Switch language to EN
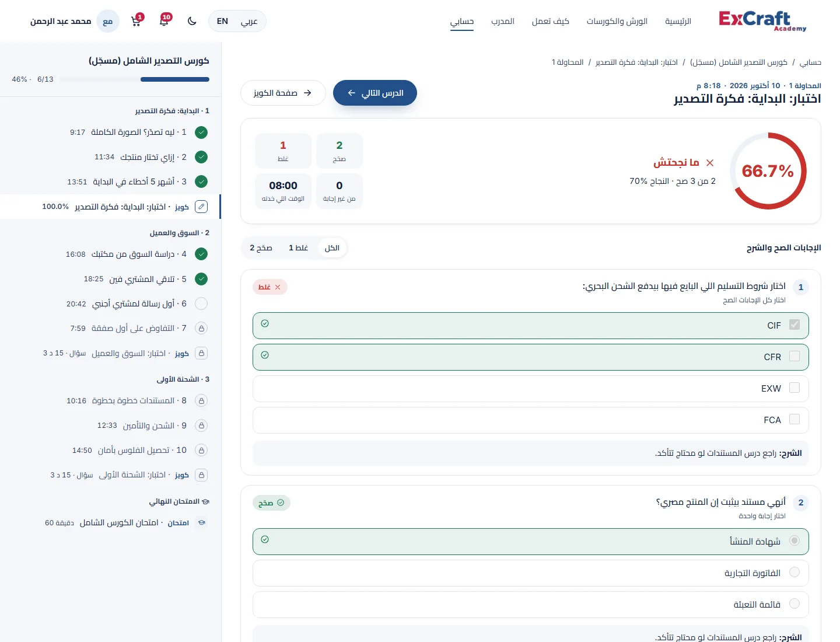This screenshot has width=840, height=642. (222, 22)
